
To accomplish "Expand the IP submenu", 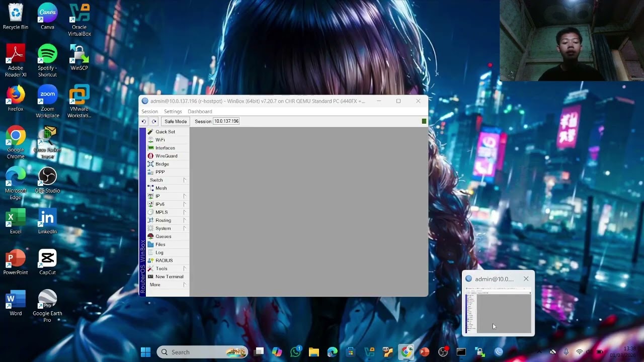I will [x=167, y=196].
